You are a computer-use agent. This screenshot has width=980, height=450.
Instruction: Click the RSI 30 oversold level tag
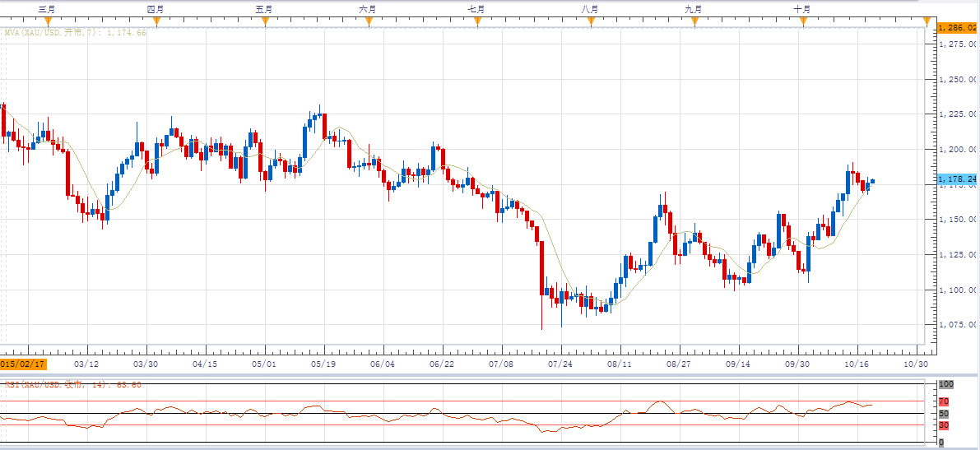pos(945,425)
